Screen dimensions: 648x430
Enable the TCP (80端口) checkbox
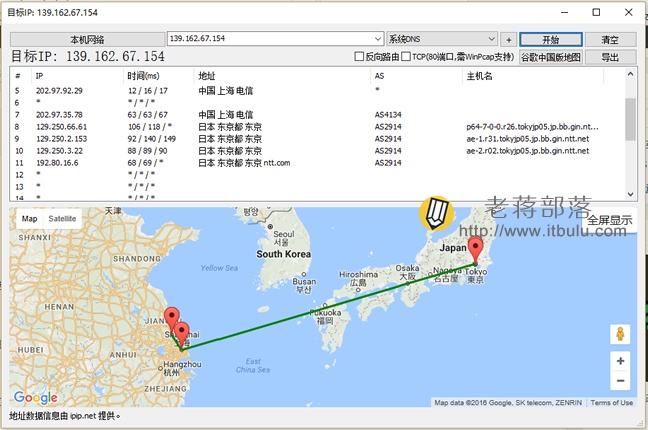pos(406,57)
